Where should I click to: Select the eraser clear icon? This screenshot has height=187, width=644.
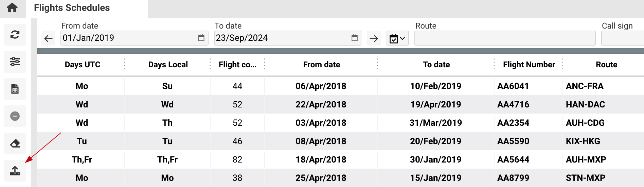(15, 143)
